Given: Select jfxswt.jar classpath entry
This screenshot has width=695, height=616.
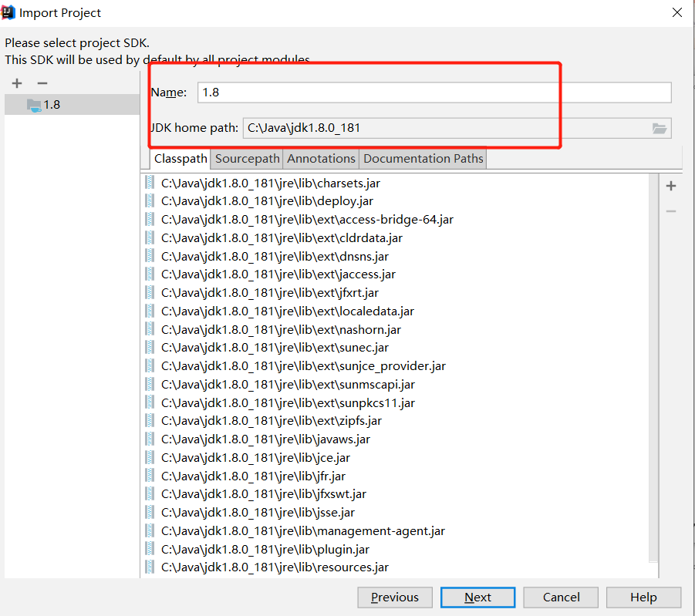Looking at the screenshot, I should [x=264, y=493].
